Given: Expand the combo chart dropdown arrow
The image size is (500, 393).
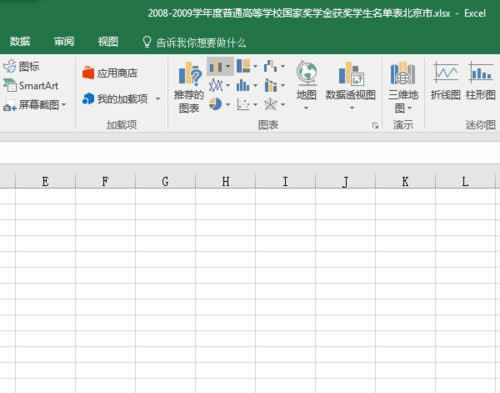Looking at the screenshot, I should [x=283, y=86].
